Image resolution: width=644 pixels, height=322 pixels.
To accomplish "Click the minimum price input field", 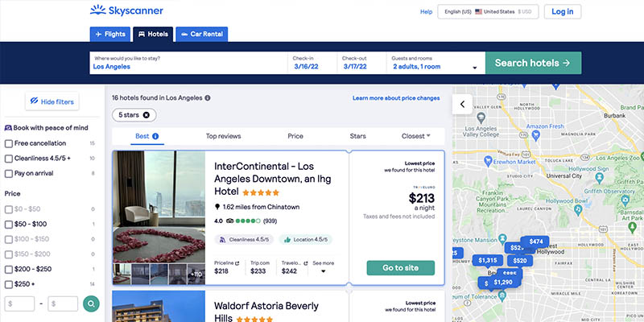I will point(20,303).
